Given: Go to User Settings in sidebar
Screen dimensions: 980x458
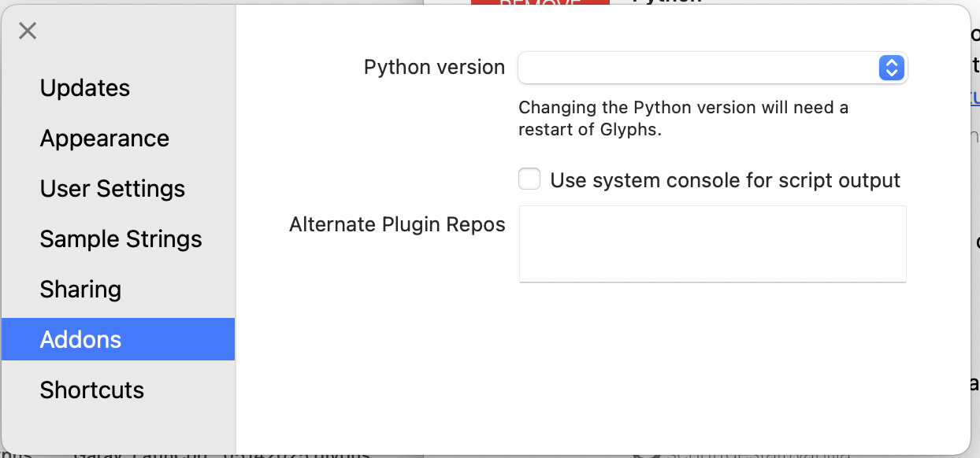Looking at the screenshot, I should 113,189.
